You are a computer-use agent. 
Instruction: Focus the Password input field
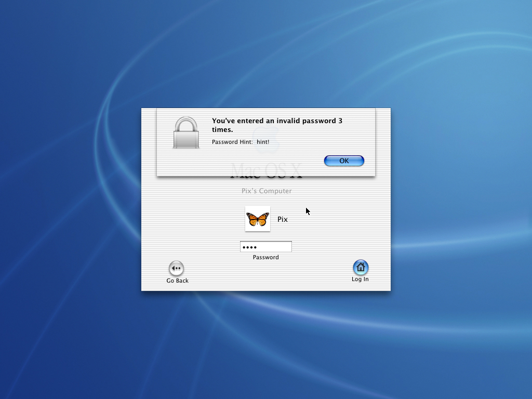point(266,247)
